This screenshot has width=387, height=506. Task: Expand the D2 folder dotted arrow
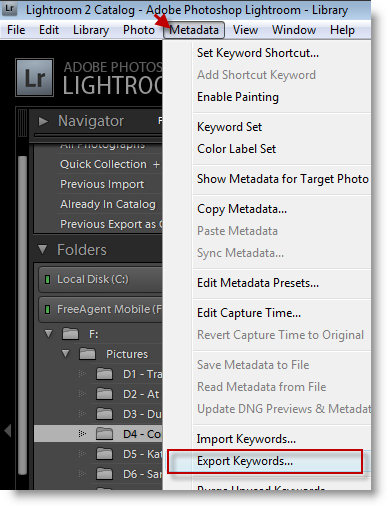tap(82, 394)
